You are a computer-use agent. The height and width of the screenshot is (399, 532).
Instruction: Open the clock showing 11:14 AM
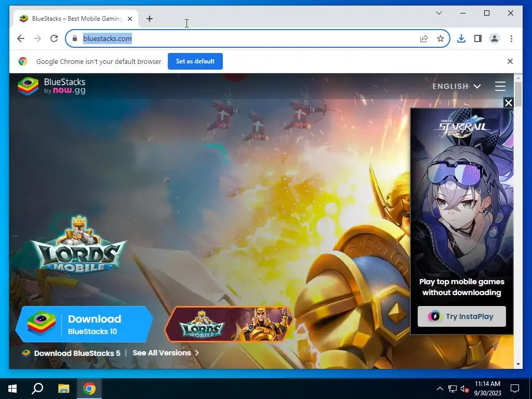click(x=487, y=389)
